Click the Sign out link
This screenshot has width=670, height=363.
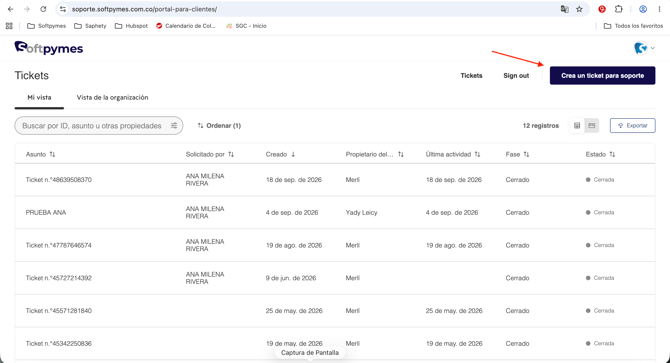[516, 76]
